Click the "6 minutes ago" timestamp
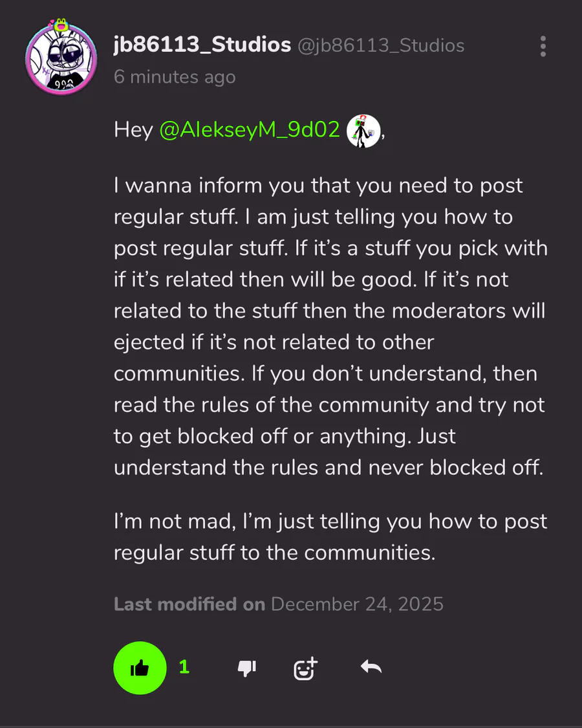 pos(175,77)
